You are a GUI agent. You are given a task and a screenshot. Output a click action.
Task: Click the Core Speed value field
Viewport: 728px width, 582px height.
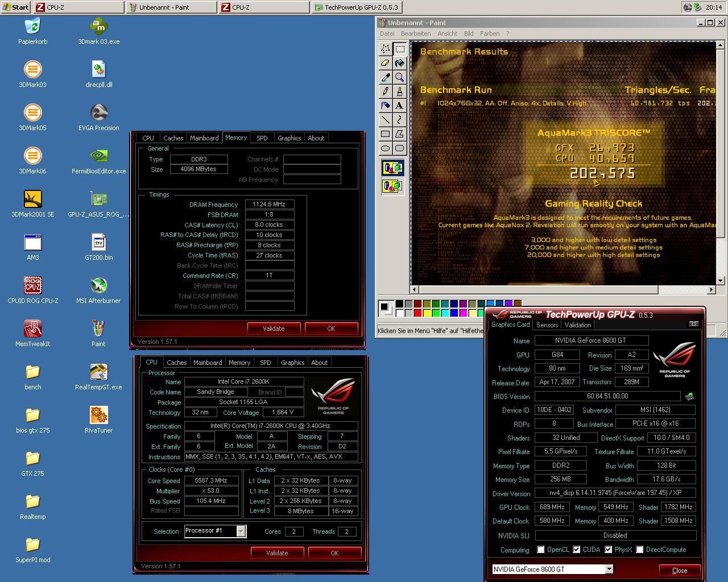pos(211,480)
